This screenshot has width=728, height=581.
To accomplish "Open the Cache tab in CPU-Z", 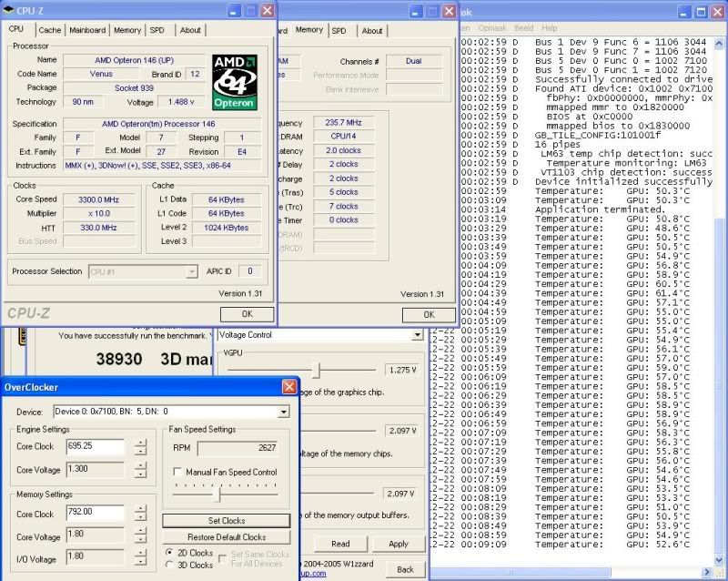I will click(50, 30).
